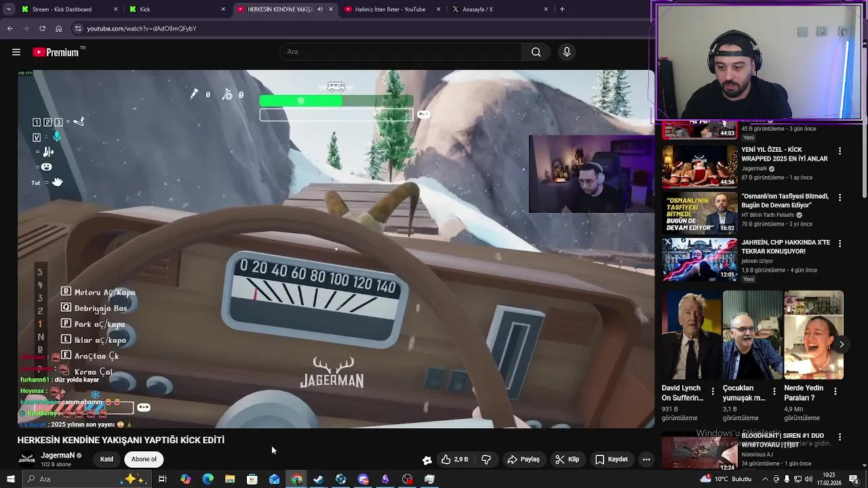This screenshot has height=488, width=868.
Task: Select the youtube.com URL in address bar
Action: 142,28
